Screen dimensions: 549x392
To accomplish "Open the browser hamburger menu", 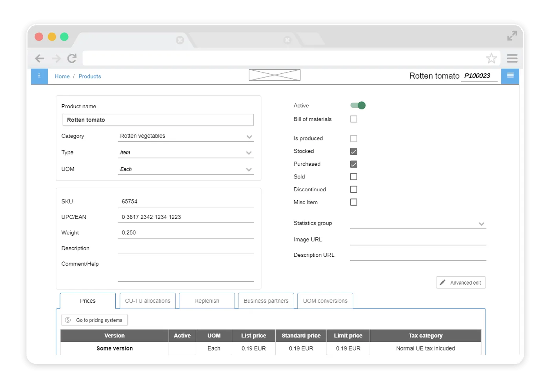I will (512, 58).
